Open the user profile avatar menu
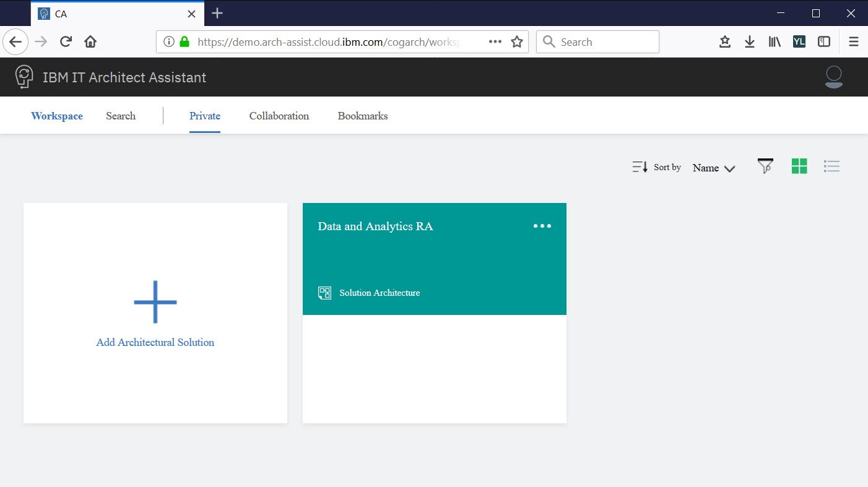 pyautogui.click(x=834, y=77)
